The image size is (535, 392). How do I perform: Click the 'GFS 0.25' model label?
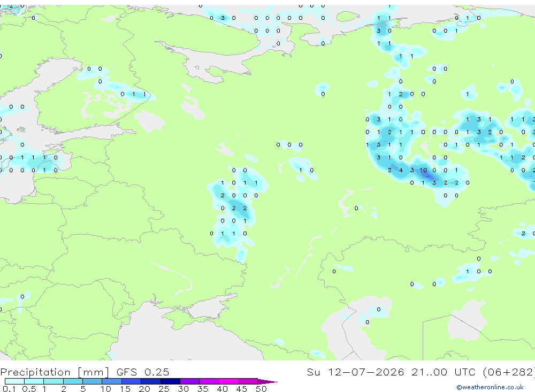pyautogui.click(x=143, y=372)
